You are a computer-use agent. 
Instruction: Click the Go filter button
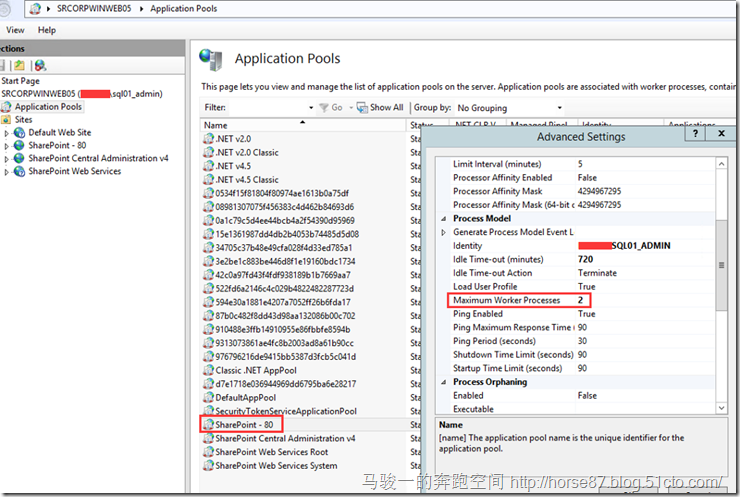coord(331,108)
